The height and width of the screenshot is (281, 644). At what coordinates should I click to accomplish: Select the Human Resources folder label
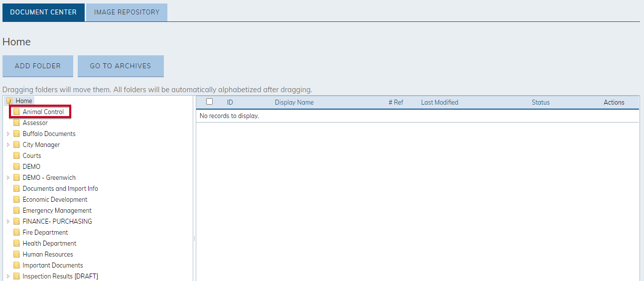coord(48,255)
